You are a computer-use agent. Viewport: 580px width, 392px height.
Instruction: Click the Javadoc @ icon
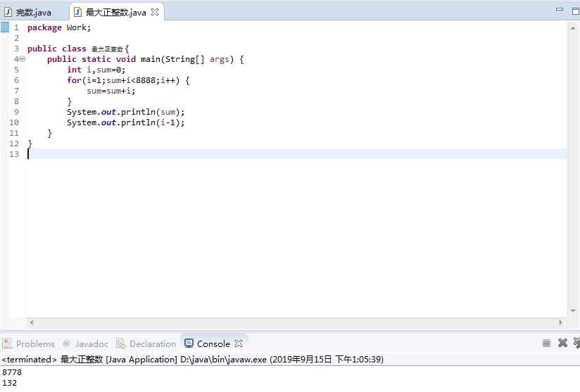pos(67,343)
